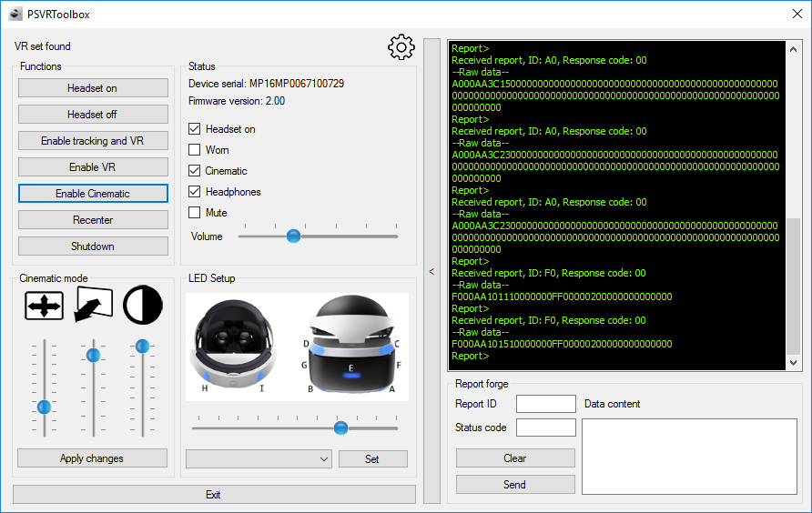
Task: Click the LED brightness slider handle
Action: click(340, 427)
